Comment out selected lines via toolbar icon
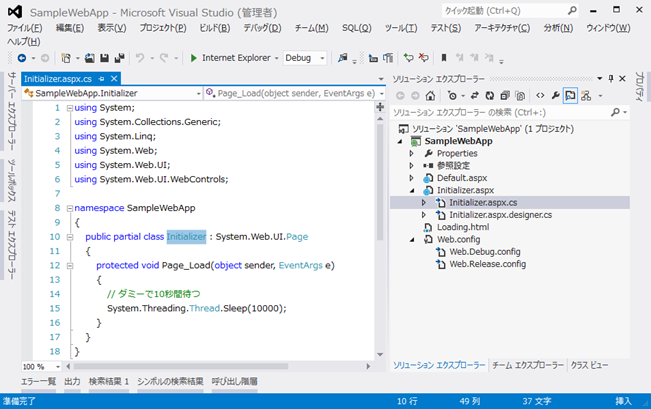Screen dimensions: 651x409 (409, 58)
